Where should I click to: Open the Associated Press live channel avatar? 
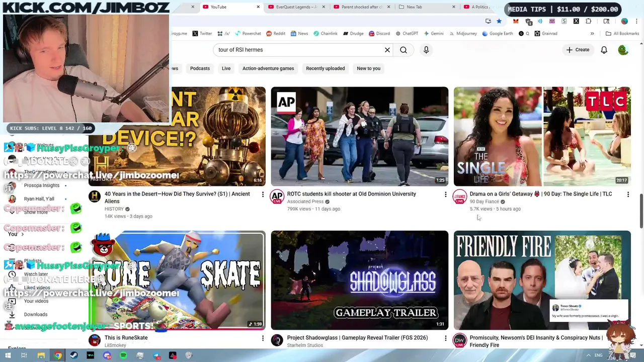(277, 197)
